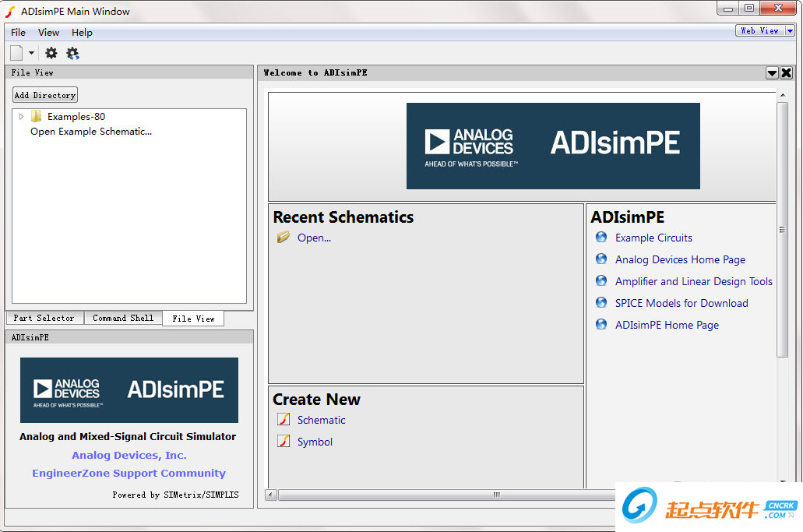Viewport: 803px width, 532px height.
Task: Click globe icon beside ADIsimPE Home Page
Action: point(601,325)
